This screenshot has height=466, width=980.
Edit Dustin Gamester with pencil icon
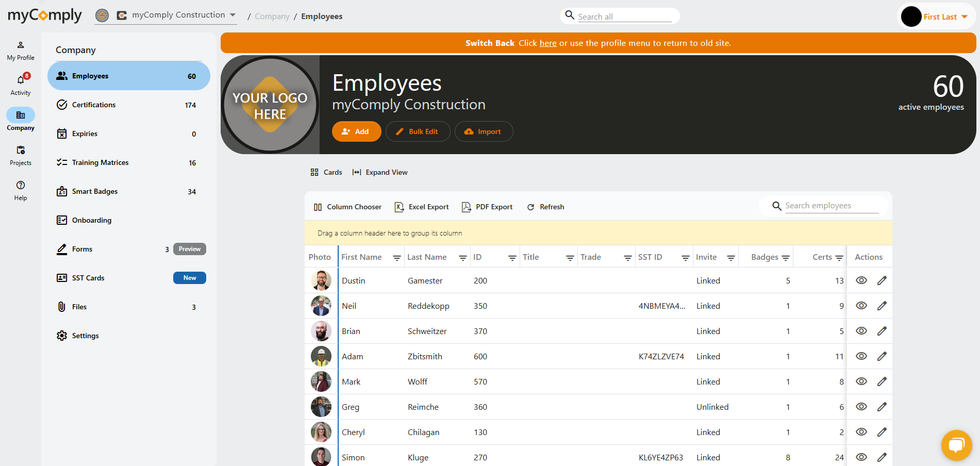click(882, 280)
